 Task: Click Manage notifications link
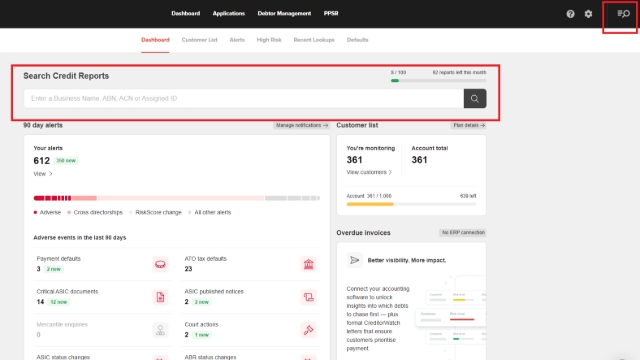tap(301, 125)
